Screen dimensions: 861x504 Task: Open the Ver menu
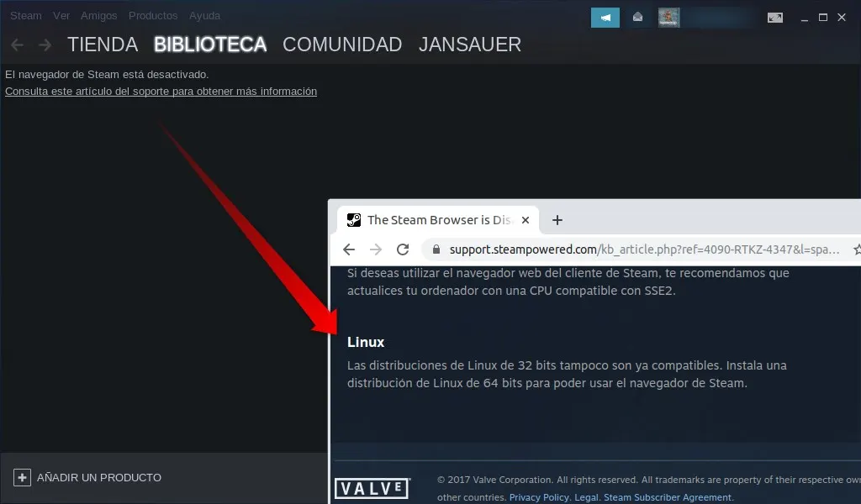click(x=61, y=16)
